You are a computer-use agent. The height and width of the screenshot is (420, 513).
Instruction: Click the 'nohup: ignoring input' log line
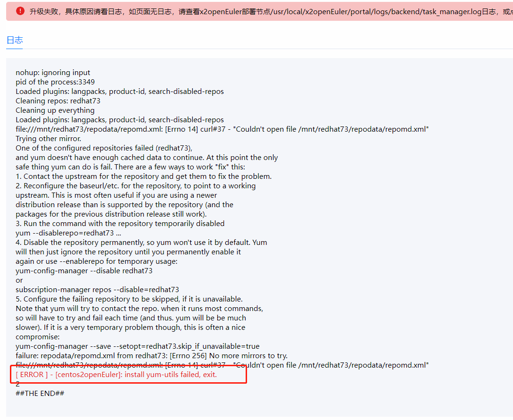(x=53, y=73)
